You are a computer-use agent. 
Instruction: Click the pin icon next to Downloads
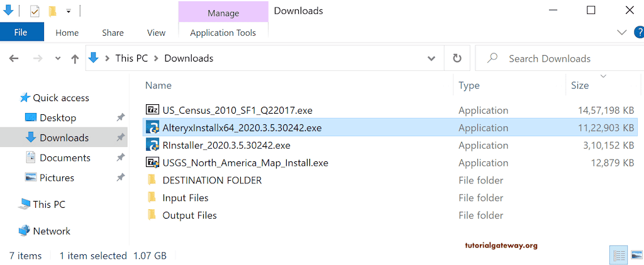click(120, 138)
